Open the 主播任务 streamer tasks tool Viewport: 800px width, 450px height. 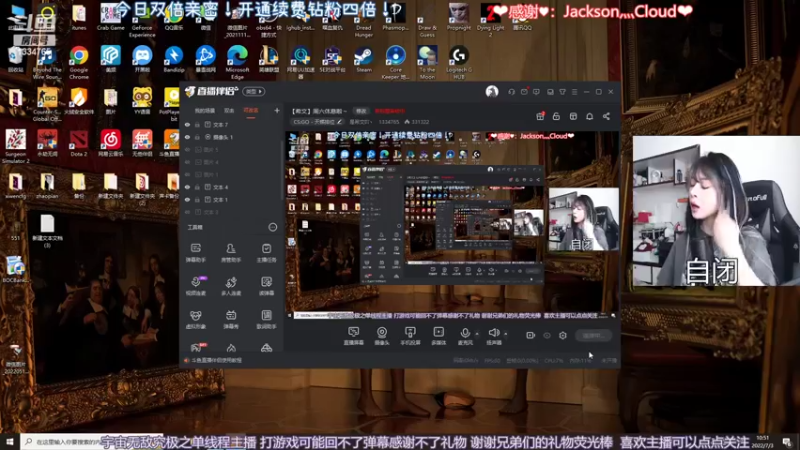tap(266, 253)
